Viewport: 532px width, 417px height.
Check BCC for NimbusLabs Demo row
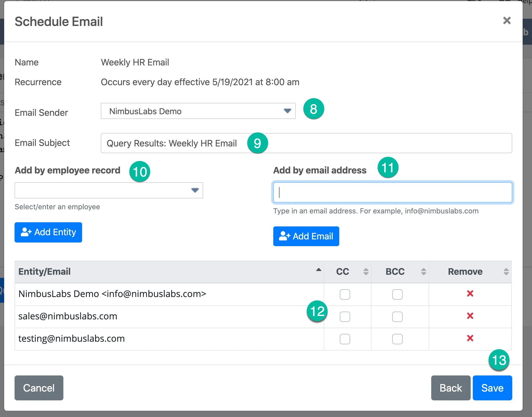pyautogui.click(x=397, y=294)
